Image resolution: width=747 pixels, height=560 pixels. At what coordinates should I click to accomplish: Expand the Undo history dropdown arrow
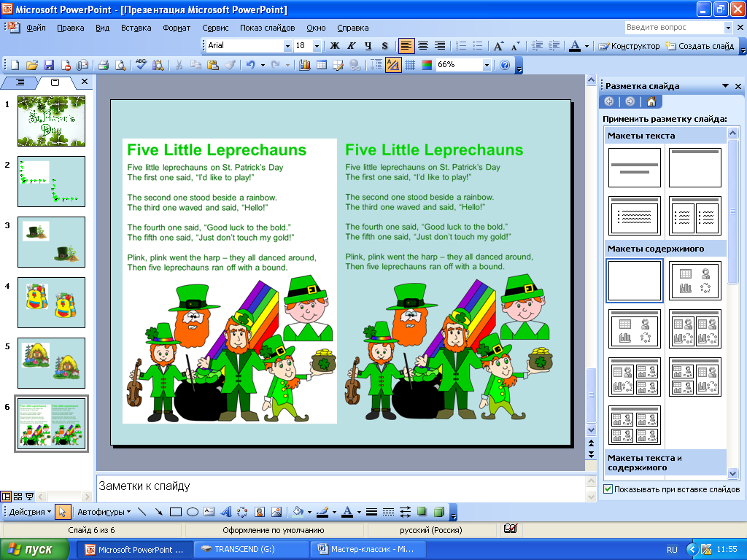click(x=263, y=65)
